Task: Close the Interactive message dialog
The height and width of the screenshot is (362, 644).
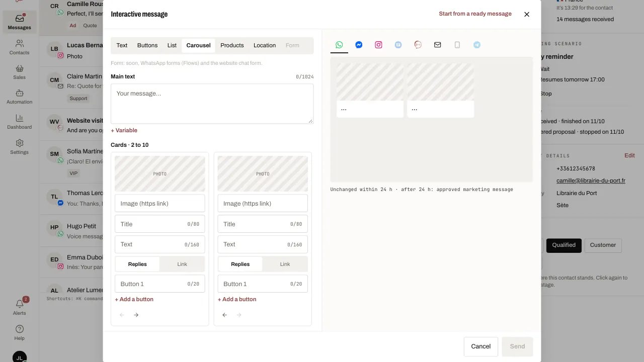Action: click(x=527, y=14)
